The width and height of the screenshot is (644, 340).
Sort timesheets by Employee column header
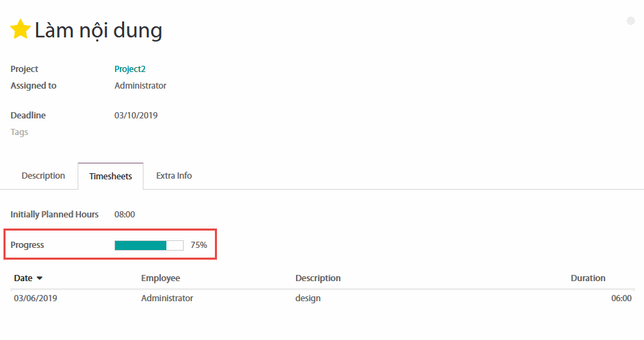point(160,278)
